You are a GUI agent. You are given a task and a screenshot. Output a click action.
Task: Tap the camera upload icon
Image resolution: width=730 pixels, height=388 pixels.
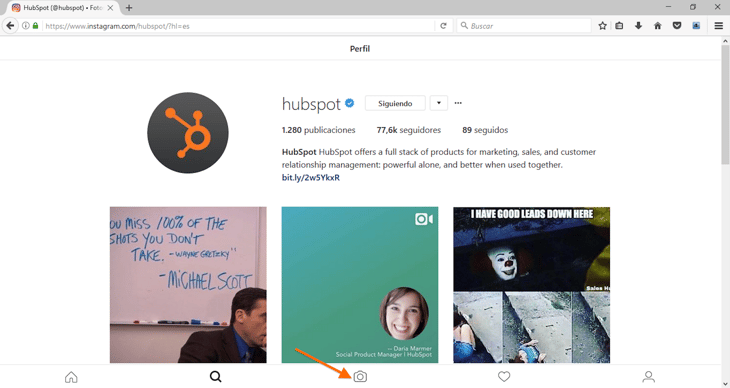[360, 376]
